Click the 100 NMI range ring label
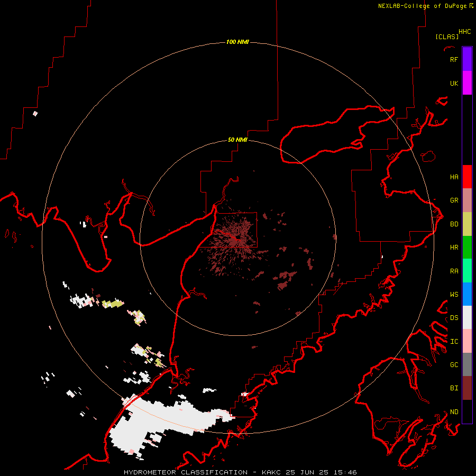 tap(237, 42)
